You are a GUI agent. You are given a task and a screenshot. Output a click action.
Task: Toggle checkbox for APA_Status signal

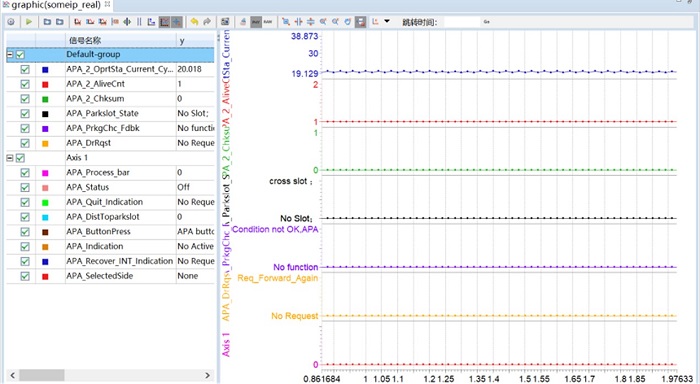coord(25,188)
